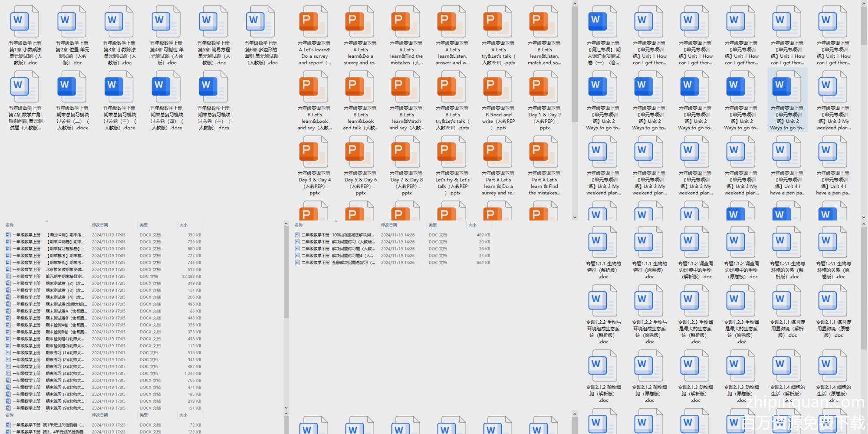Select the 北京市名校期末测试 list entry
This screenshot has height=434, width=868.
(x=65, y=270)
